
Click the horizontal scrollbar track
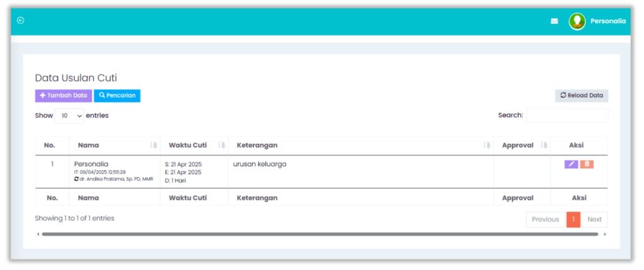(x=320, y=234)
